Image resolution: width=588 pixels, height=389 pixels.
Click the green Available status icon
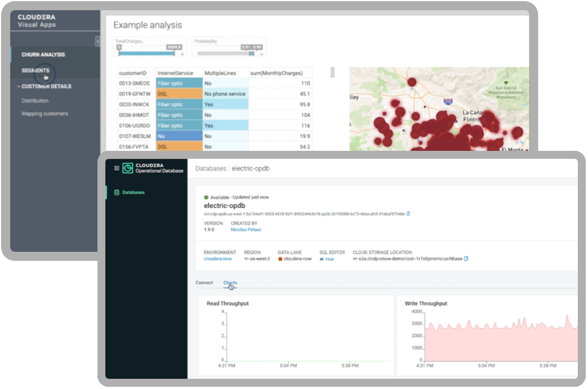point(206,197)
